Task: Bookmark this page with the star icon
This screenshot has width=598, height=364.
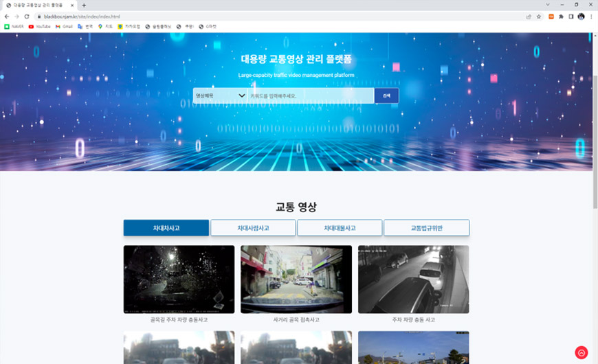Action: pyautogui.click(x=539, y=16)
